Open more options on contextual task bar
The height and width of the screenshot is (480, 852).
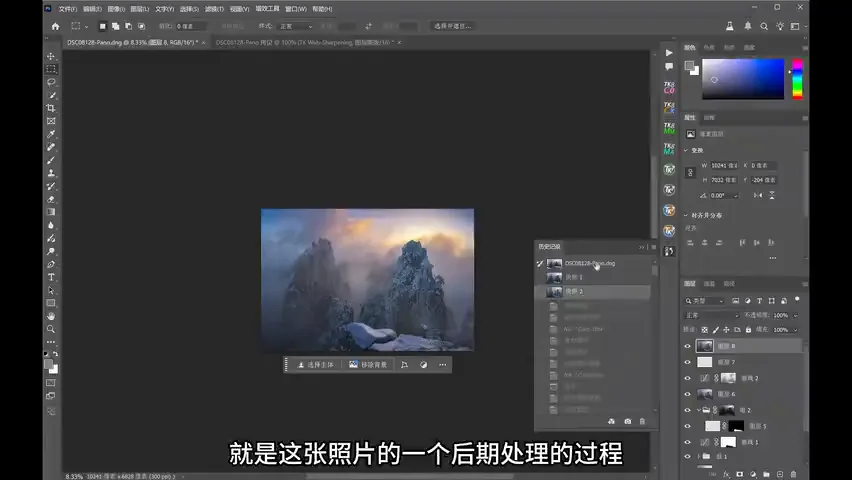point(443,365)
